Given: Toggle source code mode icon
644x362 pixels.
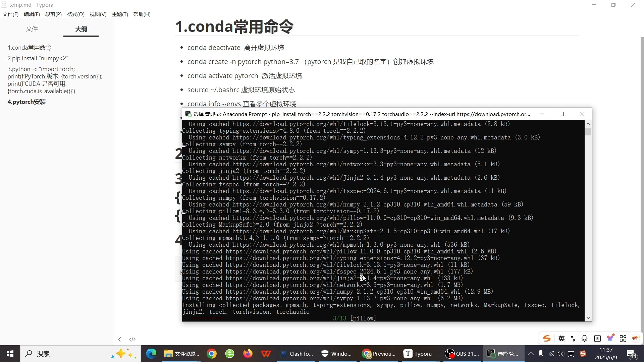Looking at the screenshot, I should click(132, 339).
